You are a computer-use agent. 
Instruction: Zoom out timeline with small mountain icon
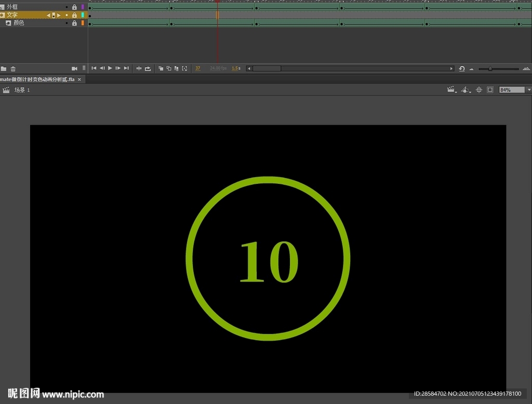tap(471, 69)
